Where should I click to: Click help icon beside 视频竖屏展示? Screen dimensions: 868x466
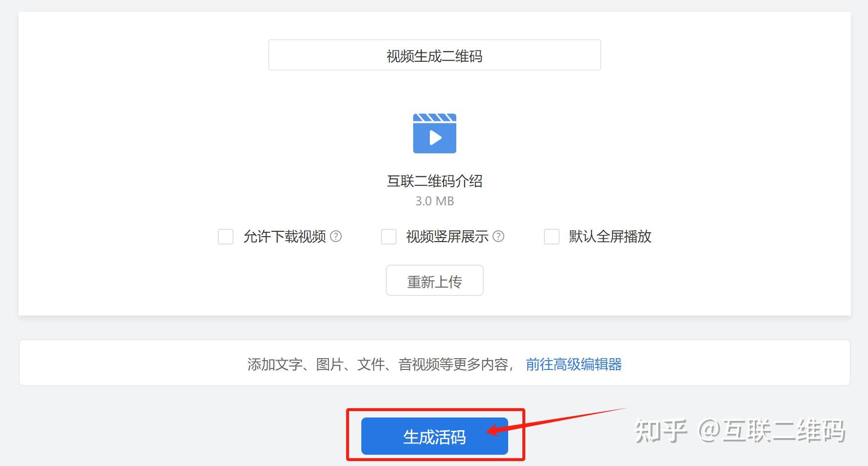498,236
